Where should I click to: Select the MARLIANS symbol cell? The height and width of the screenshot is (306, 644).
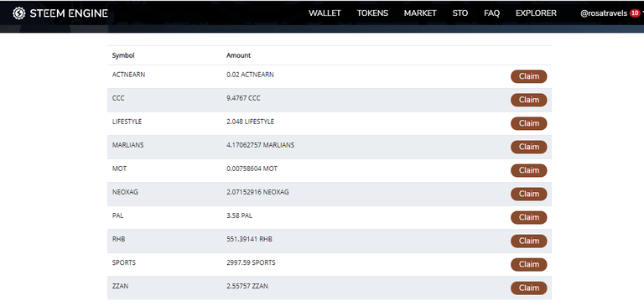coord(127,145)
